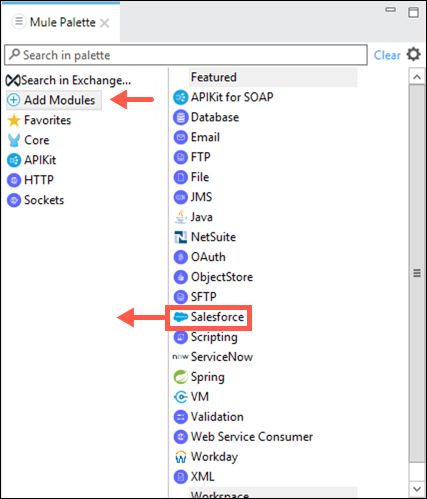The width and height of the screenshot is (427, 499).
Task: Click the Add Modules button
Action: click(54, 100)
